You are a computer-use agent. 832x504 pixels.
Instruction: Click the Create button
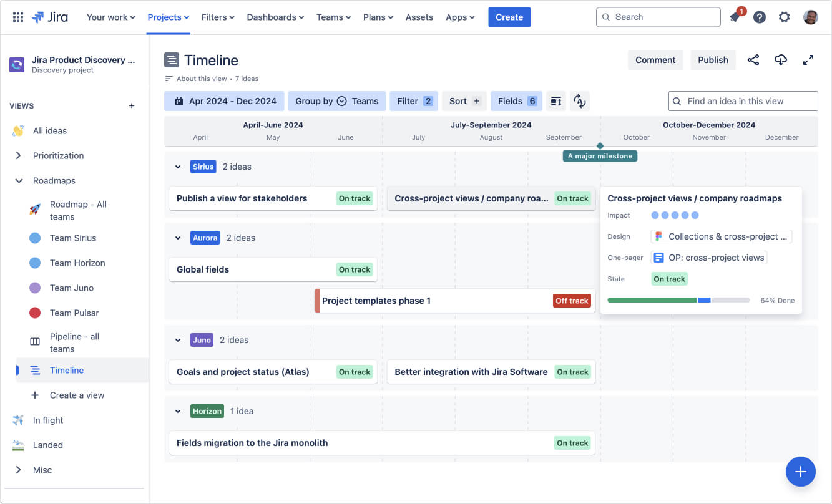tap(509, 17)
